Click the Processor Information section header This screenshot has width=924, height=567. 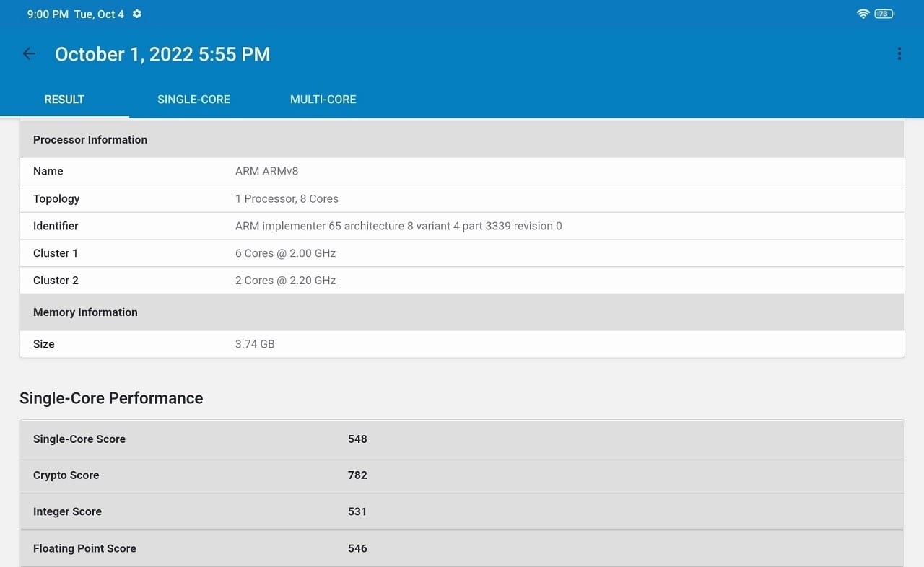pos(90,139)
